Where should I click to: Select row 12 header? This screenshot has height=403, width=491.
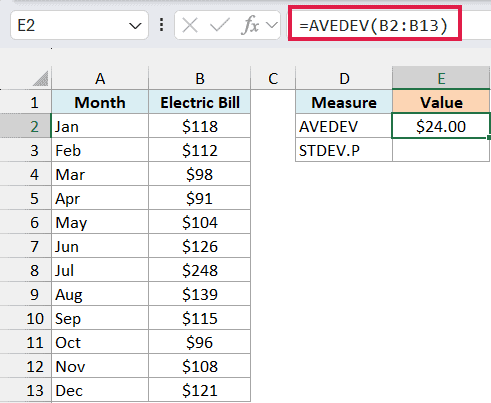(x=26, y=366)
